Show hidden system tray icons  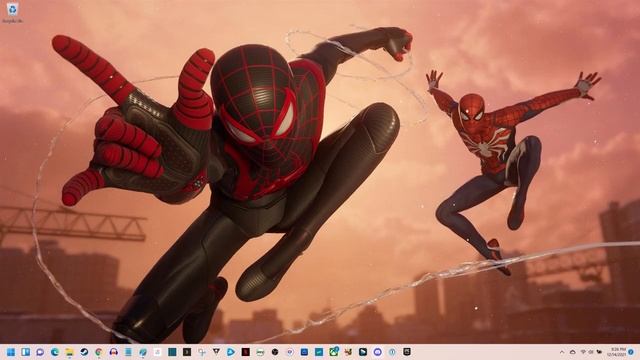tap(562, 352)
